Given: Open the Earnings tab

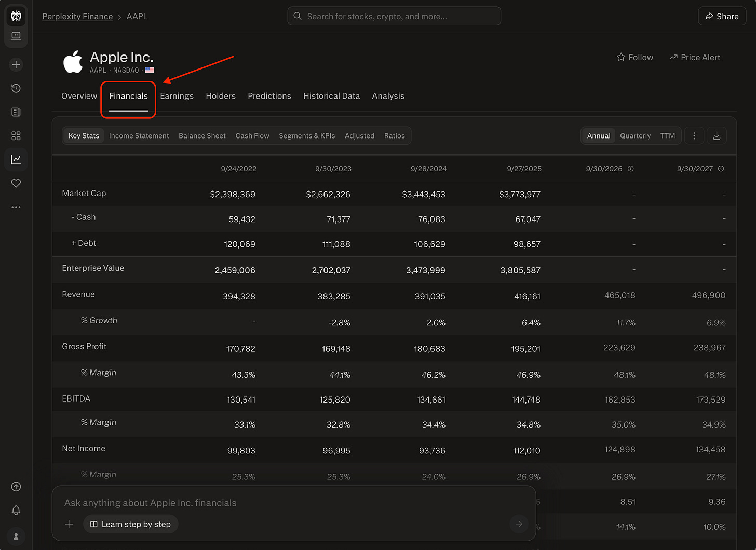Looking at the screenshot, I should (177, 96).
